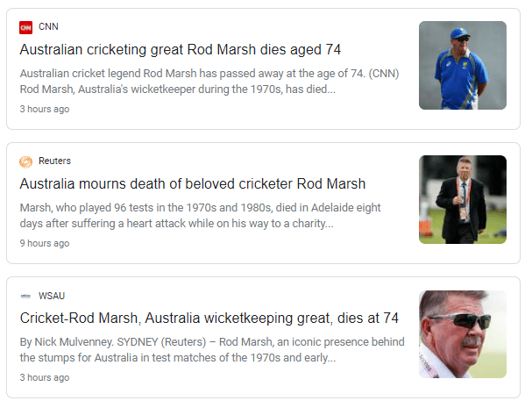532x408 pixels.
Task: Click the CNN article thumbnail image
Action: point(462,66)
